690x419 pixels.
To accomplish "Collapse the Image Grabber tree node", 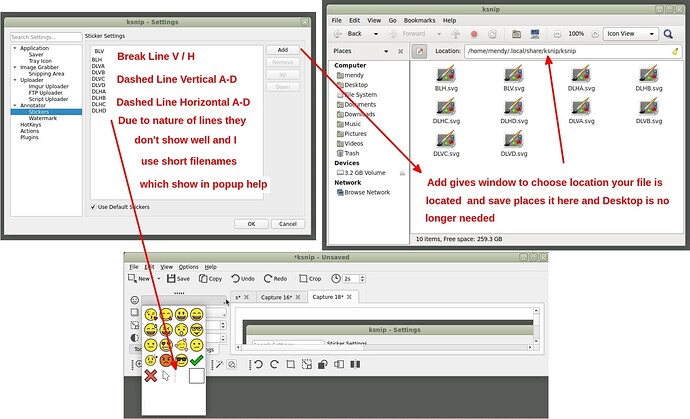I will pyautogui.click(x=15, y=67).
